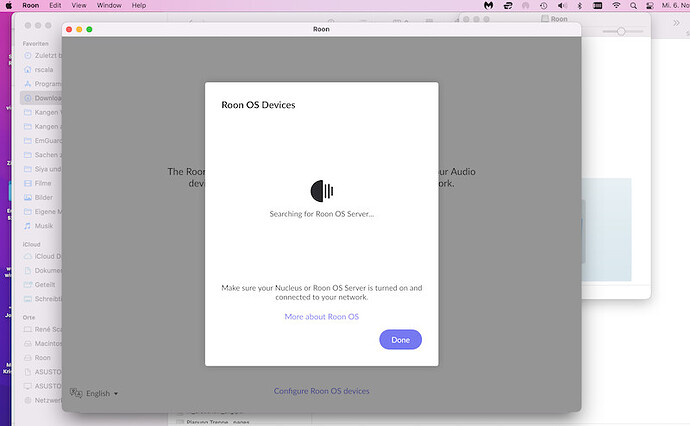Click the volume speaker menu bar icon
690x426 pixels.
(562, 6)
